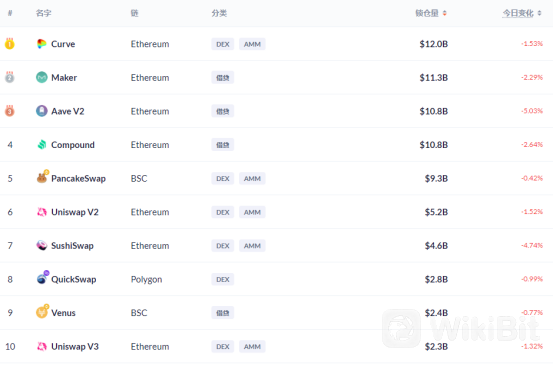Click the DEX tag in QuickSwap row
The height and width of the screenshot is (365, 554).
tap(223, 279)
